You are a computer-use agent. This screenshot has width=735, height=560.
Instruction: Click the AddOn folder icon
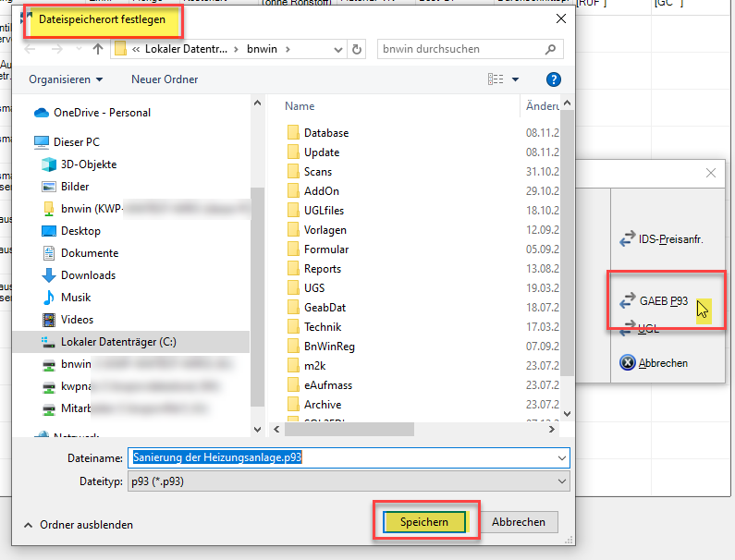click(x=293, y=190)
